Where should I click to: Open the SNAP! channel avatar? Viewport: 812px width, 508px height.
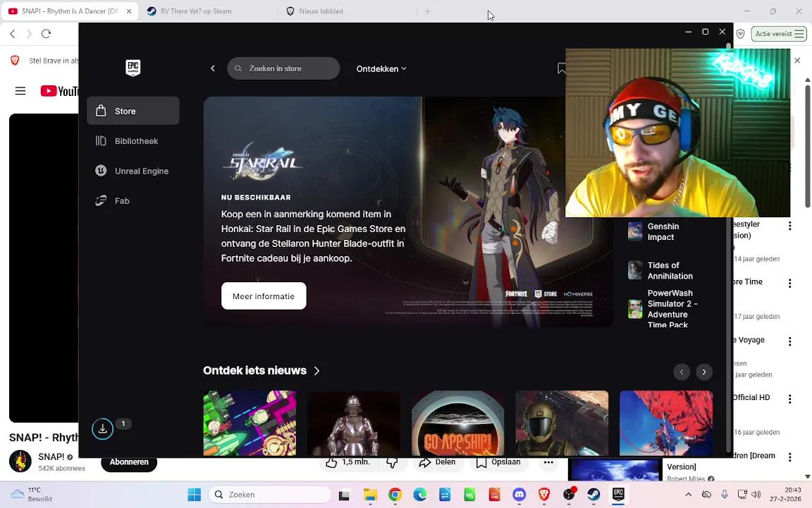click(20, 461)
